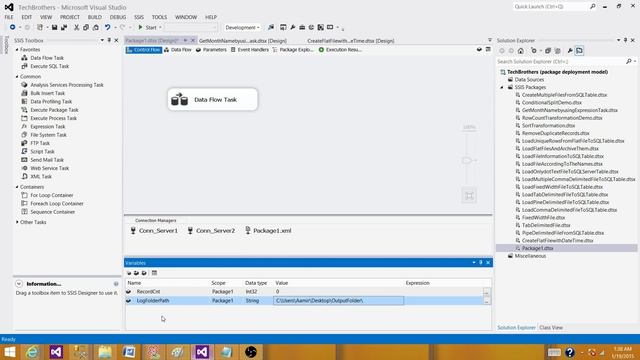This screenshot has width=640, height=360.
Task: Click the Navigate Backward toolbar icon
Action: (x=13, y=27)
